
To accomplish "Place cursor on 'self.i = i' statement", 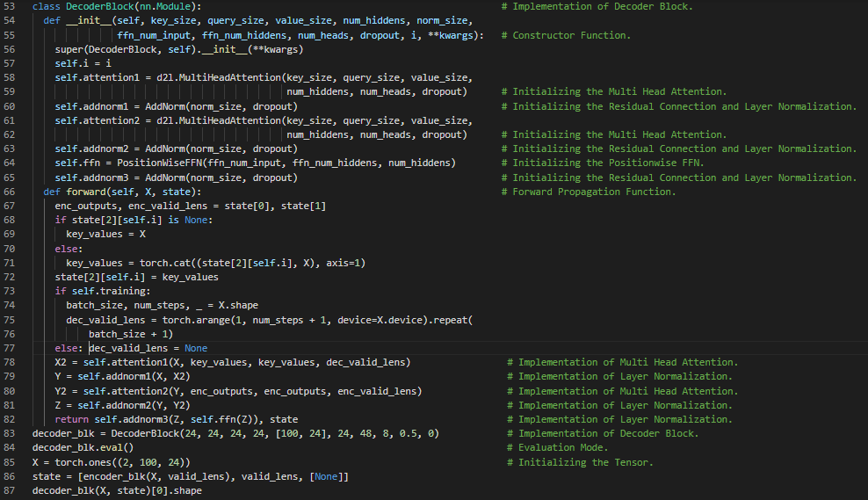I will point(83,63).
